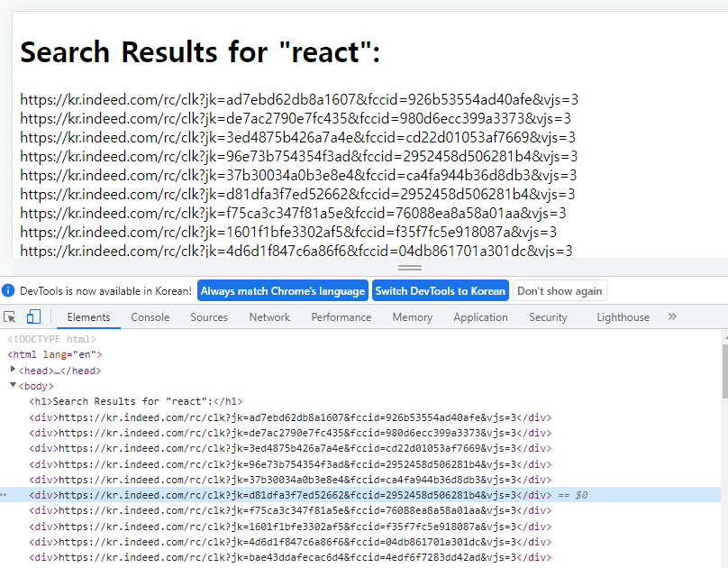Click page URL text containing jk=f75ca3c347f81a5e

[x=293, y=213]
